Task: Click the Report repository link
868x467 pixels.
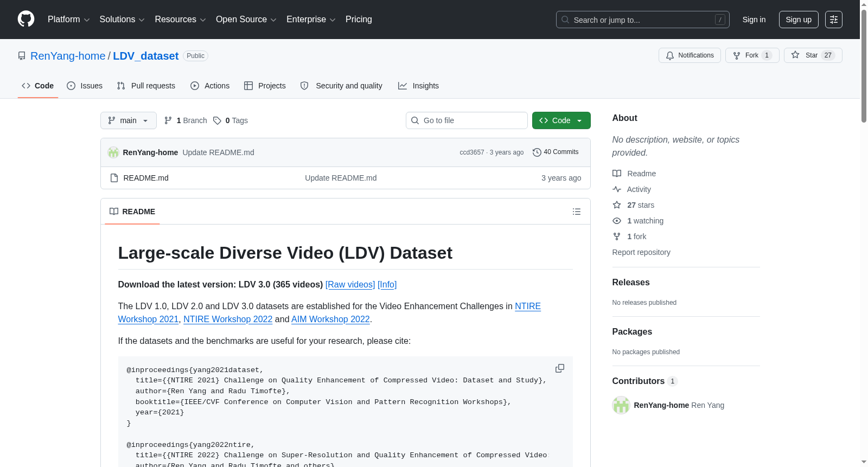Action: tap(641, 252)
